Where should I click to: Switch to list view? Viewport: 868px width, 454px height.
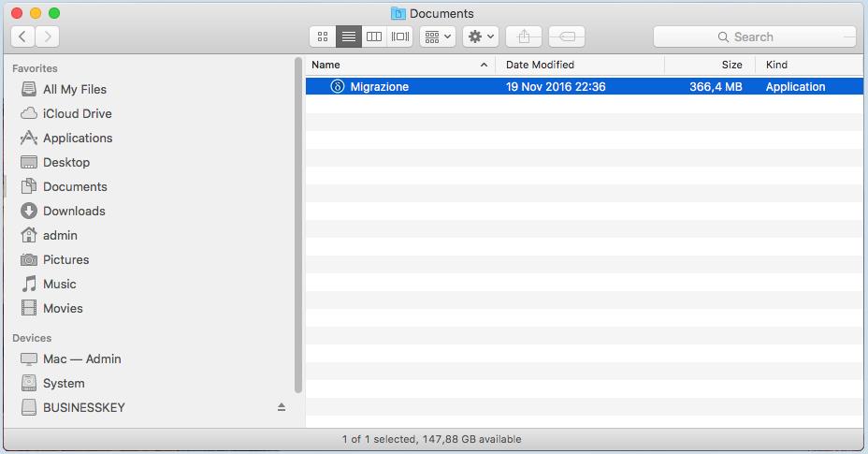coord(349,37)
